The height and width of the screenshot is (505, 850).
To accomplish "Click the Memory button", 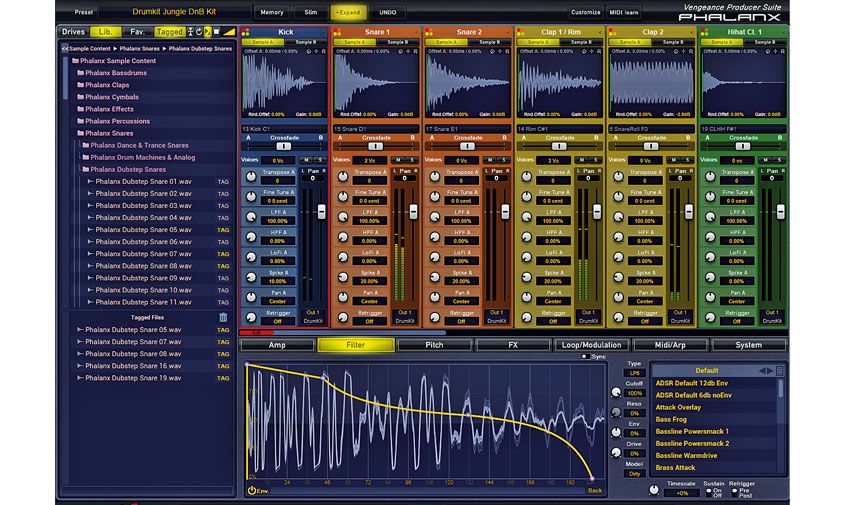I will pyautogui.click(x=272, y=12).
